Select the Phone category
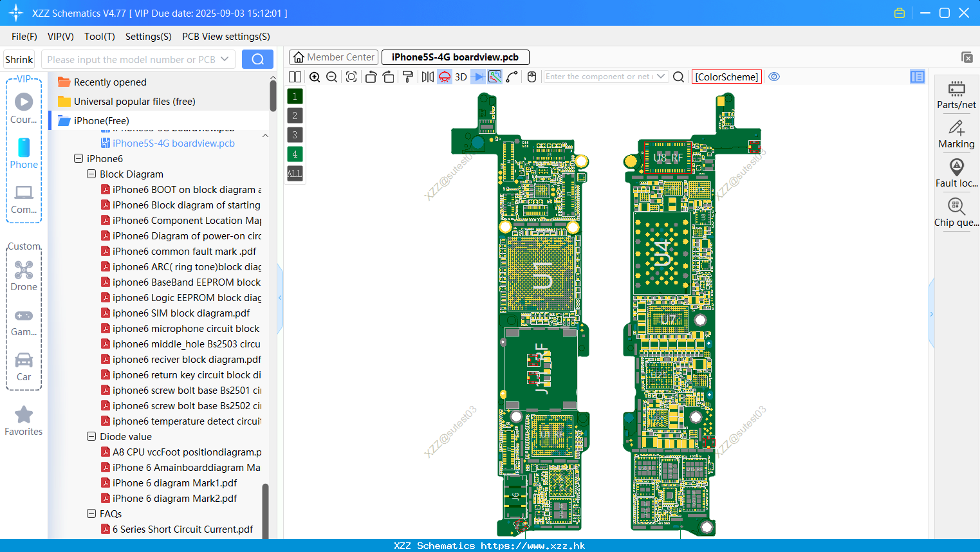This screenshot has width=980, height=552. click(24, 154)
